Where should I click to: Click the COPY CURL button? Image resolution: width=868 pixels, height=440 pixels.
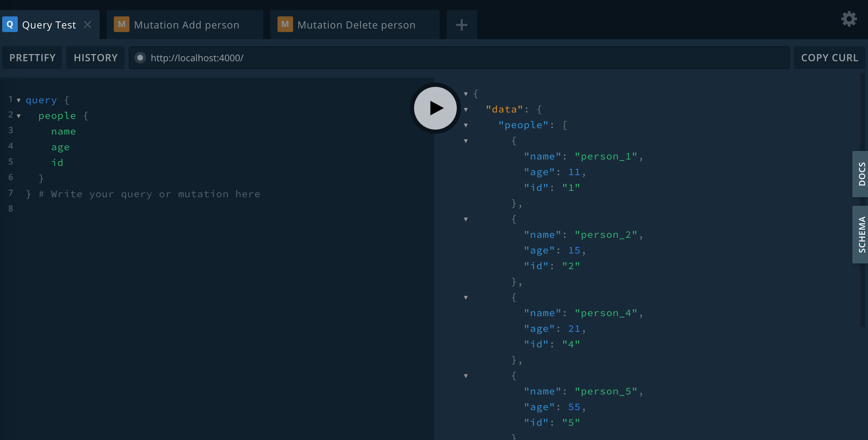(829, 58)
